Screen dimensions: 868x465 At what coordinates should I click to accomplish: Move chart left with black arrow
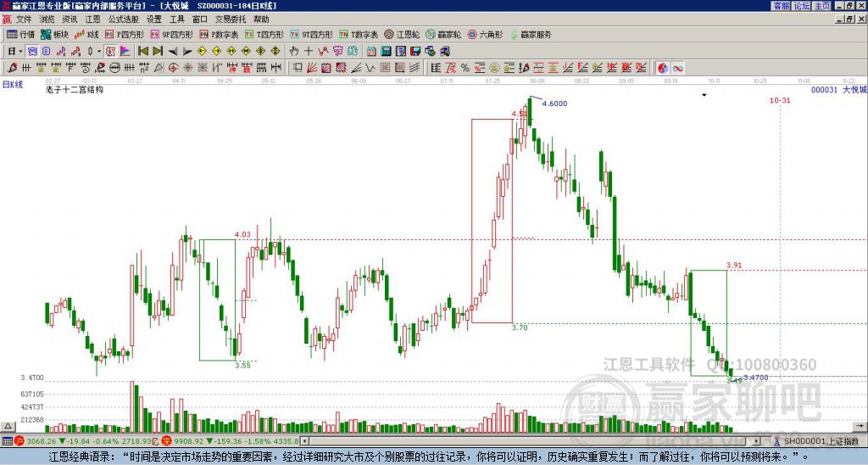click(173, 51)
